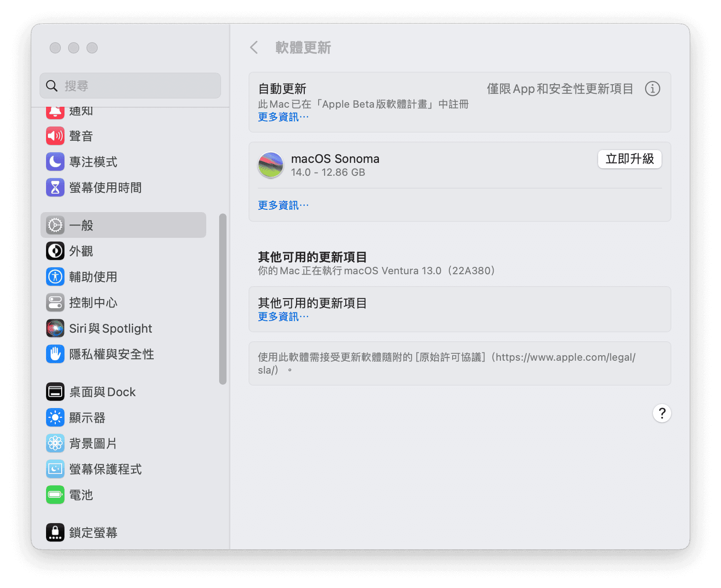721x588 pixels.
Task: Select 隱私權與安全性 label in sidebar
Action: (111, 354)
